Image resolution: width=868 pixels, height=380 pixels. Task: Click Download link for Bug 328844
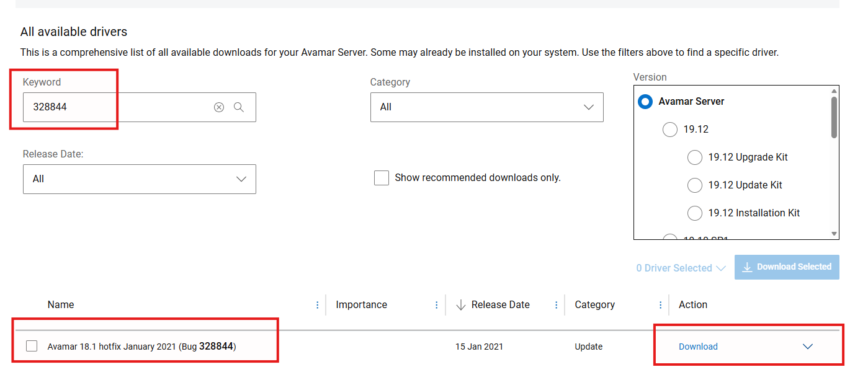pos(698,347)
